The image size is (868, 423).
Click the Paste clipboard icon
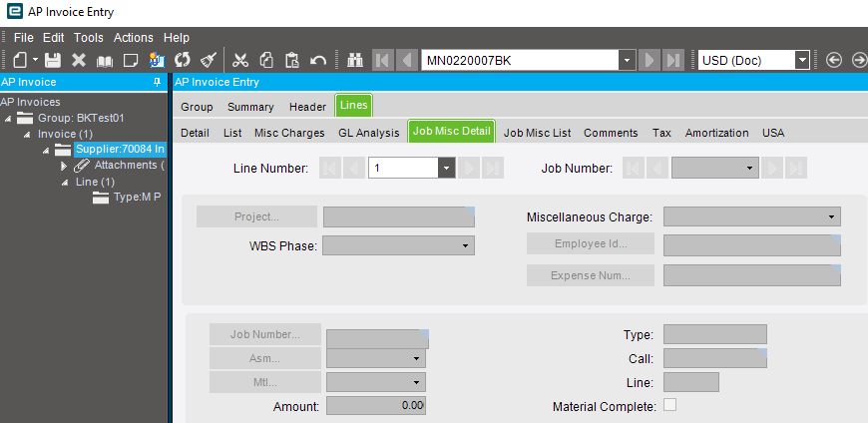pos(292,60)
